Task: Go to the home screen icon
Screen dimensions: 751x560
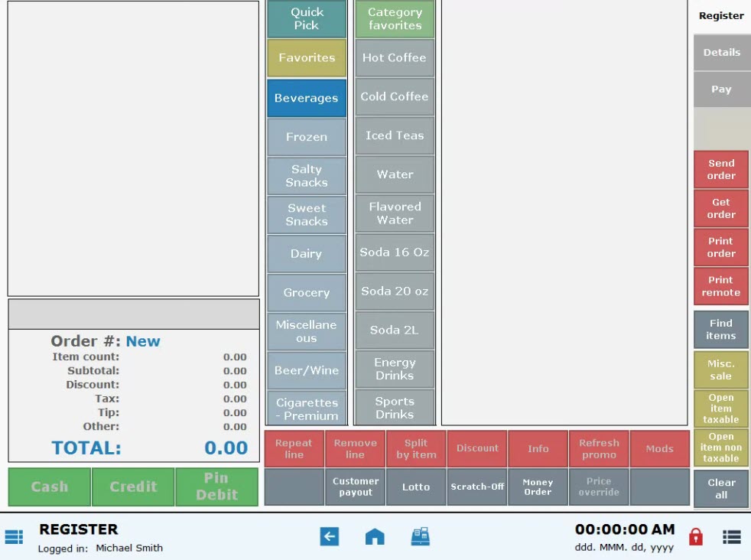Action: (375, 537)
